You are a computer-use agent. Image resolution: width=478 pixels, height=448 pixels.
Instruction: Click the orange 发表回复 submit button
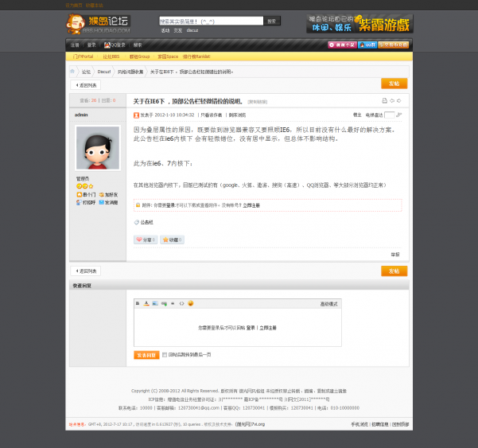[x=146, y=355]
